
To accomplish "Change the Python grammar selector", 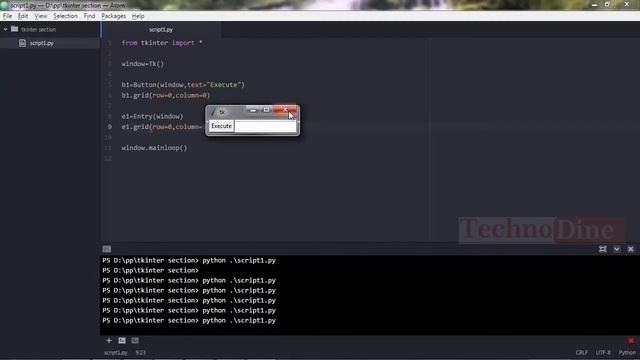I will [x=627, y=353].
